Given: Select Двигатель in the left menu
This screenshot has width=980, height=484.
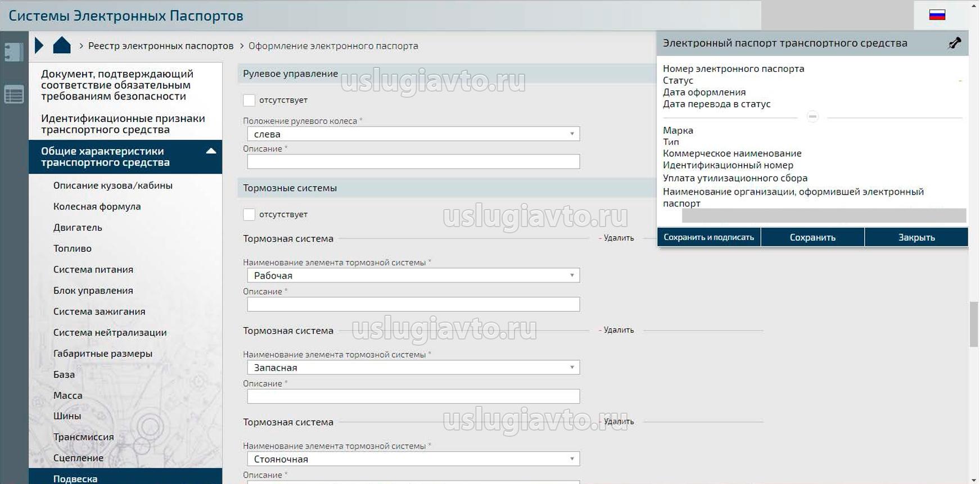Looking at the screenshot, I should click(78, 228).
